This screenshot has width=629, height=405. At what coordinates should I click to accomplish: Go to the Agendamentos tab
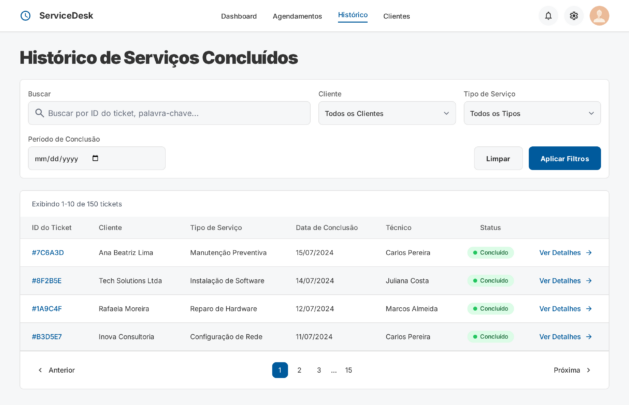pos(297,16)
